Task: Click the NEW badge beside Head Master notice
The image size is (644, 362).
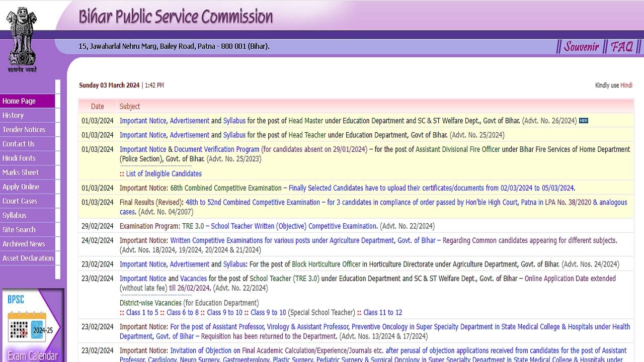Action: pos(583,121)
